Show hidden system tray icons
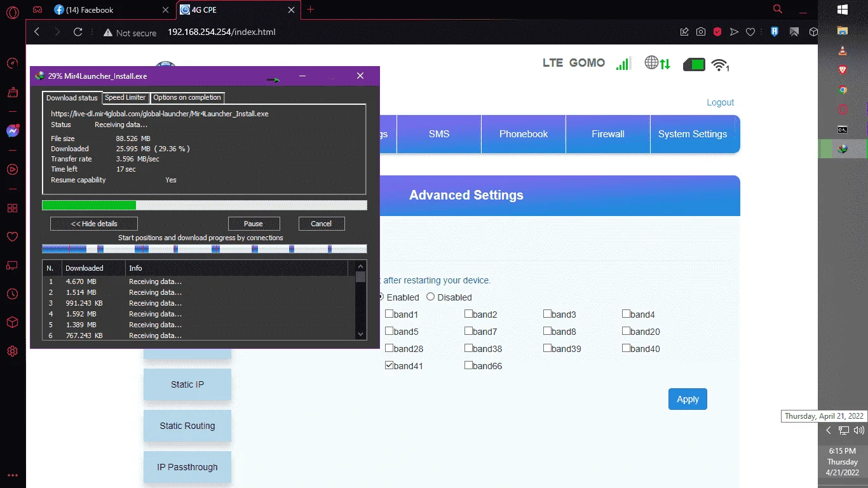Viewport: 868px width, 488px height. pyautogui.click(x=828, y=430)
